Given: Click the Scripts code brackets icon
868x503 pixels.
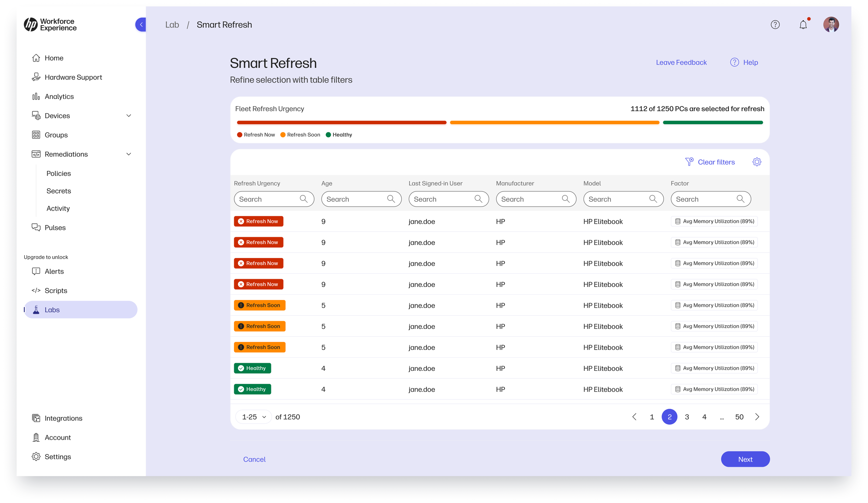Looking at the screenshot, I should 36,291.
